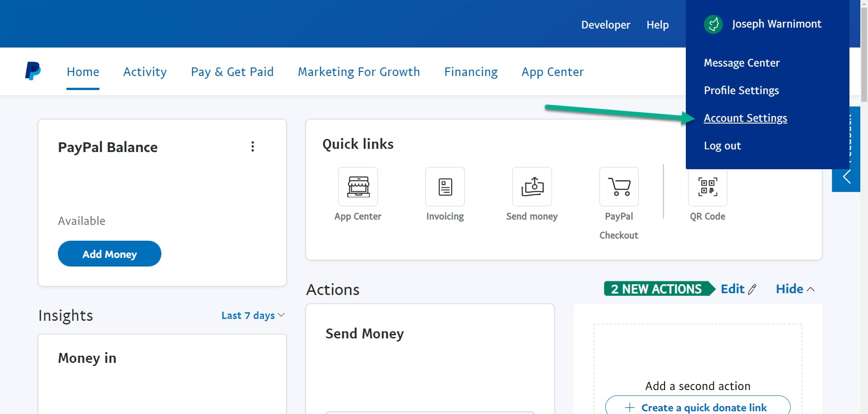
Task: Switch to the Activity tab
Action: coord(145,72)
